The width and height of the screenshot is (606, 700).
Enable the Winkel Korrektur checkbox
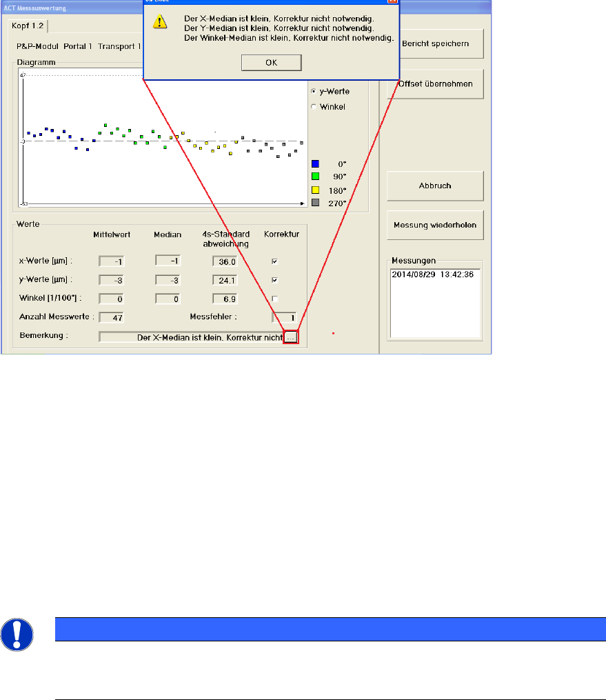point(274,299)
